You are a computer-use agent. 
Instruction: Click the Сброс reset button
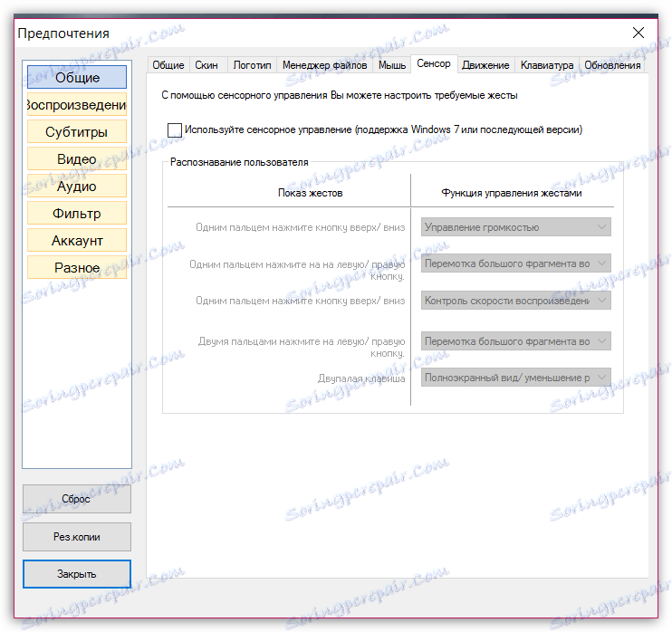(77, 499)
